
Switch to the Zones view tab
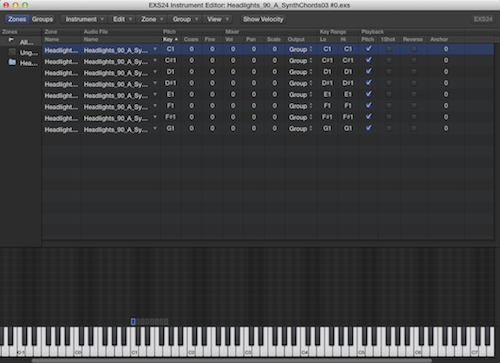click(17, 19)
